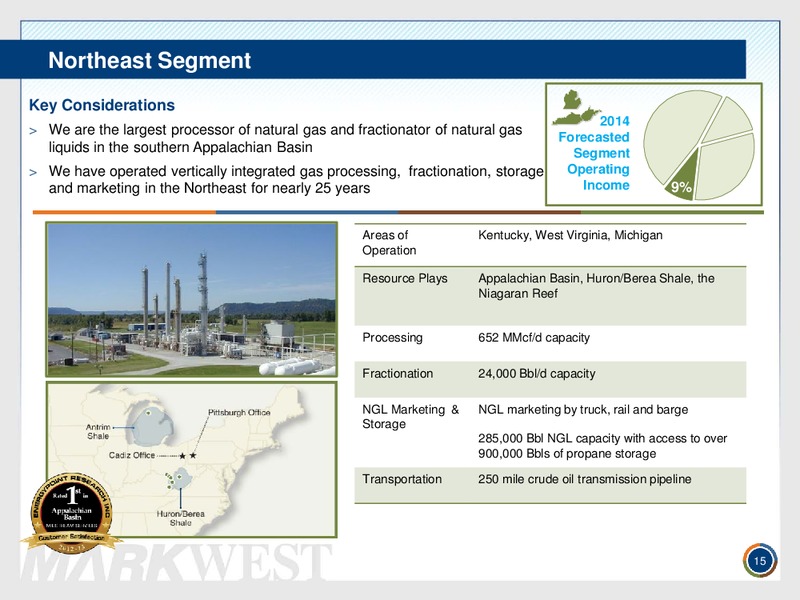Click the 'Appalachian Basin, Huron/Berea Shale' cell

(596, 286)
